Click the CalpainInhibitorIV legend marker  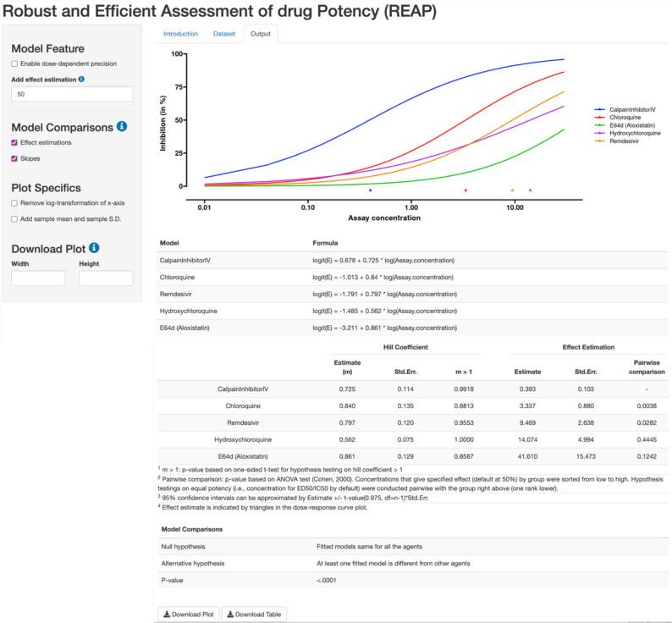coord(600,110)
